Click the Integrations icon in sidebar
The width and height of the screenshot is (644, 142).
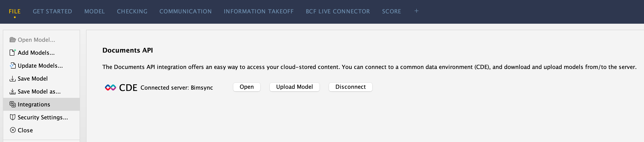(12, 104)
